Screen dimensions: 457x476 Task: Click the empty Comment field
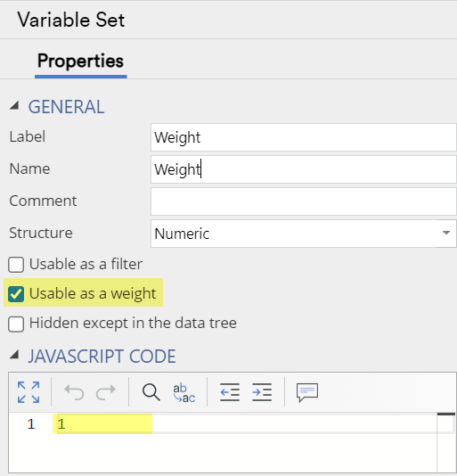pos(304,201)
